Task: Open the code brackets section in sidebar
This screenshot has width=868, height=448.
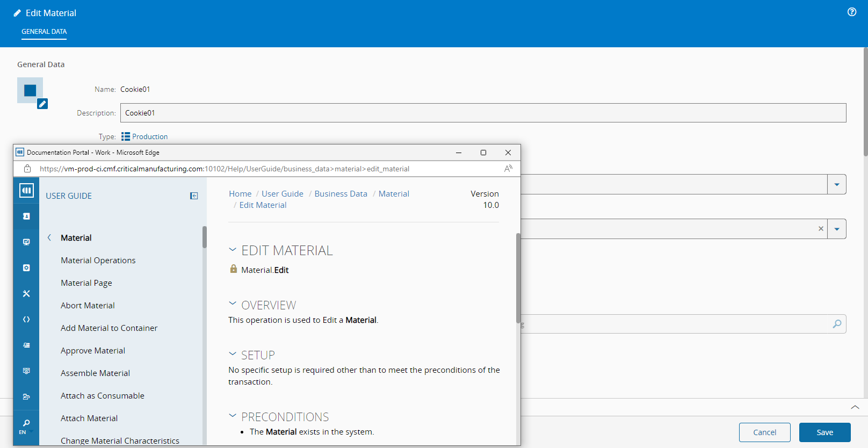Action: [26, 320]
